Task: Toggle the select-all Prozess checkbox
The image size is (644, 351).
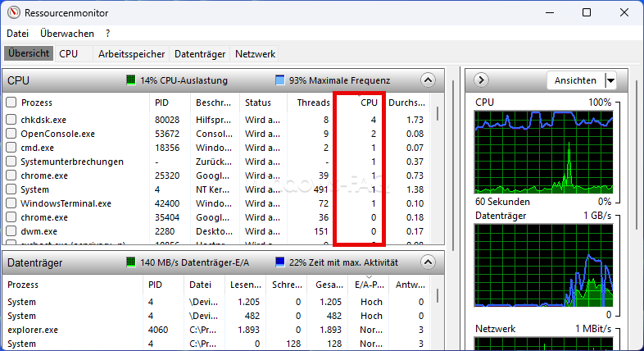Action: 11,102
